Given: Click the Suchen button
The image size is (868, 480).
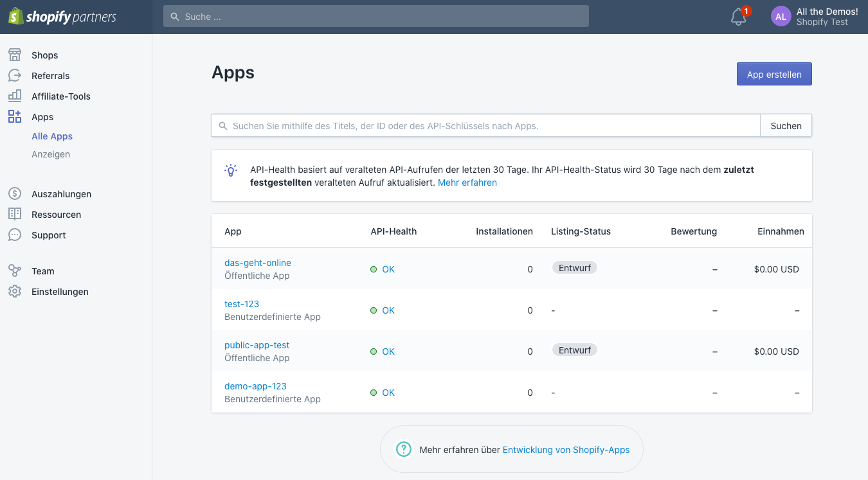Looking at the screenshot, I should tap(786, 126).
